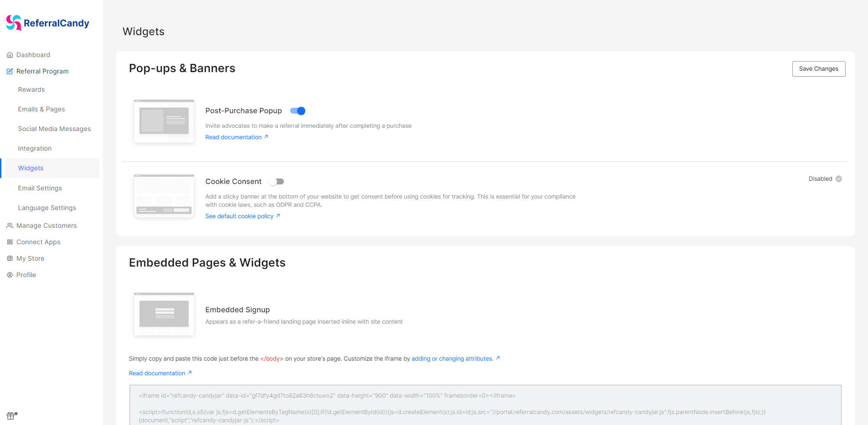Select the Manage Customers people icon
This screenshot has height=425, width=868.
tap(10, 226)
